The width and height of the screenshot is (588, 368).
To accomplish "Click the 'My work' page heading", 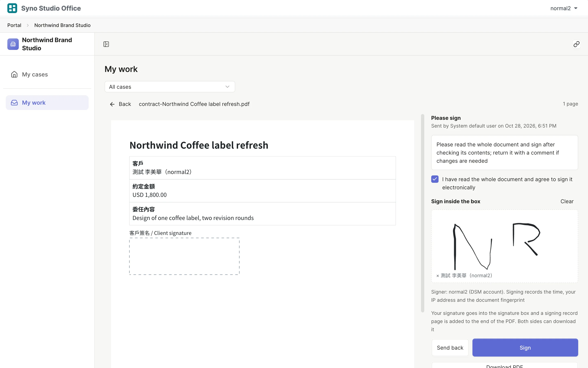I will tap(121, 69).
